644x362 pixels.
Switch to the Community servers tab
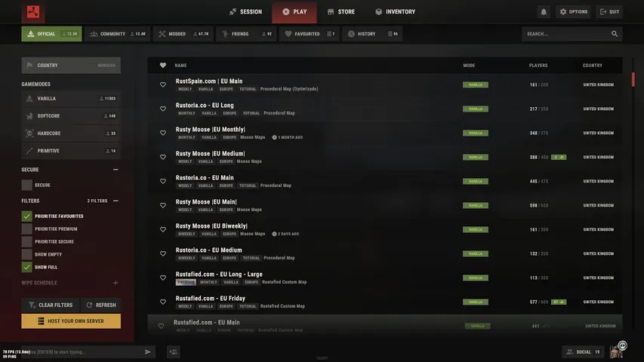tap(118, 34)
